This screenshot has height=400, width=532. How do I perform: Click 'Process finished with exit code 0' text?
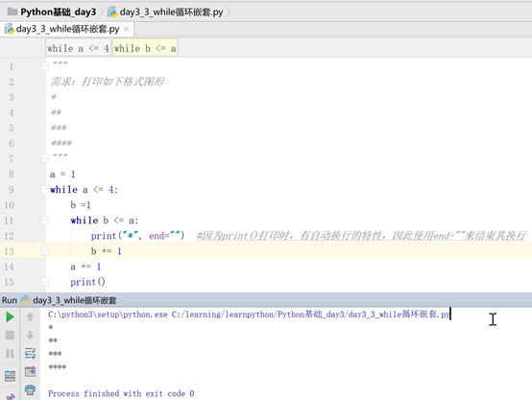tap(121, 393)
